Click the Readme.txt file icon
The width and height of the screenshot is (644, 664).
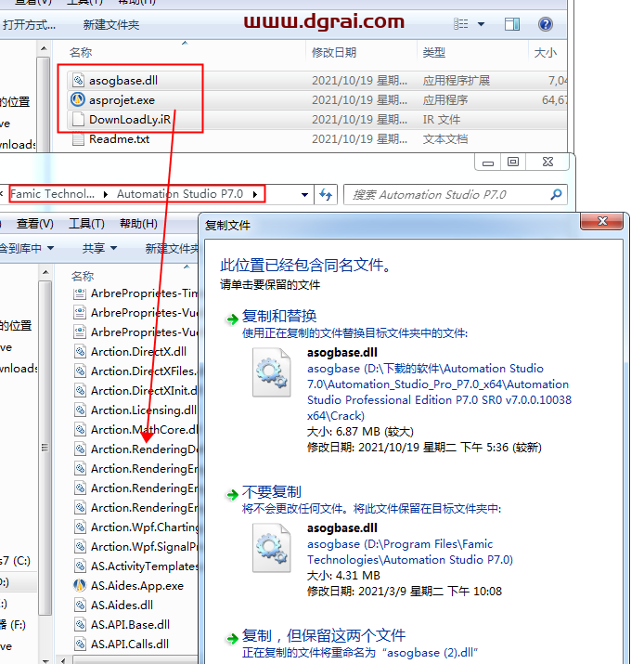(x=78, y=138)
